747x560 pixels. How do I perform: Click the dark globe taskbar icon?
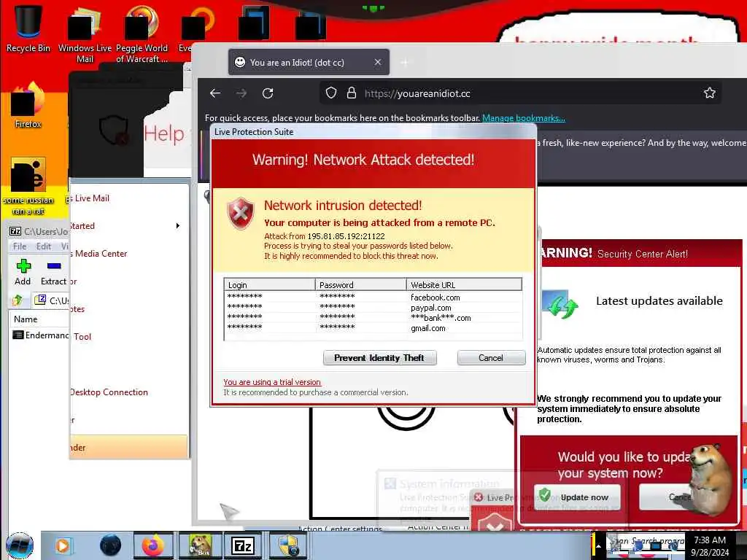[110, 545]
